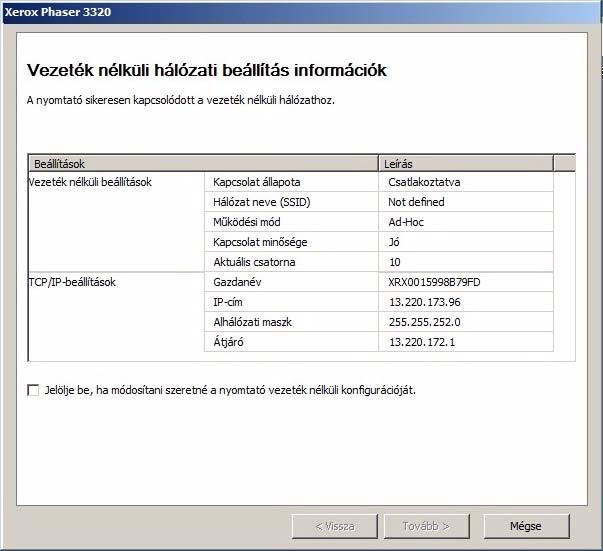Viewport: 603px width, 551px height.
Task: Click the channel value 10
Action: 466,262
